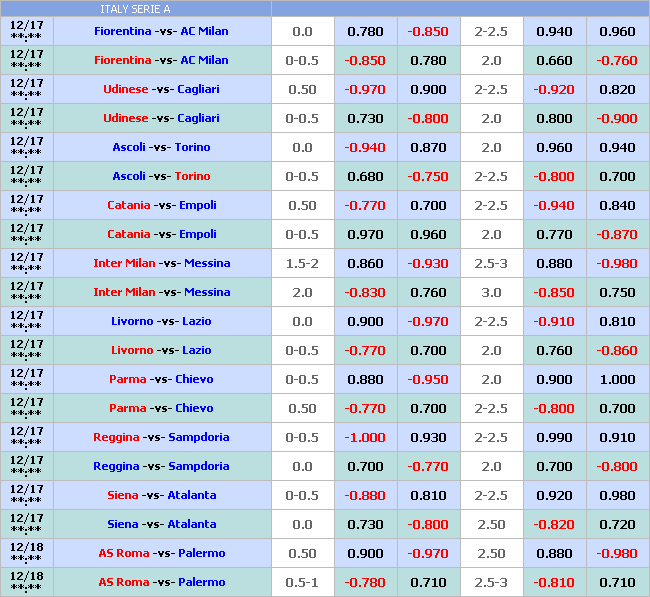Select the 1.000 odds for Parma vs Chievo

point(617,380)
